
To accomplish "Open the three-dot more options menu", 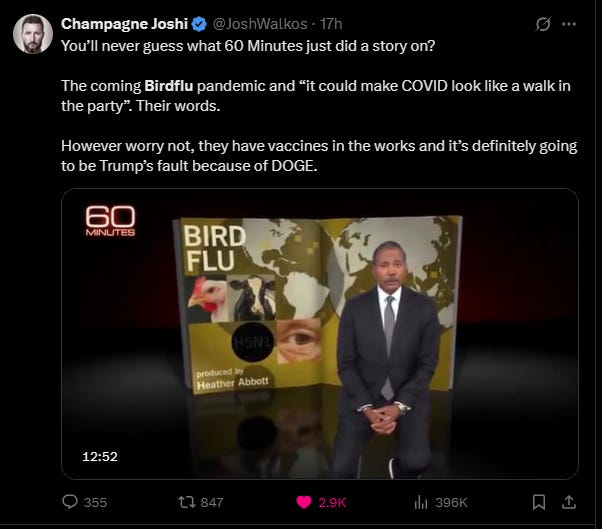I will click(569, 24).
